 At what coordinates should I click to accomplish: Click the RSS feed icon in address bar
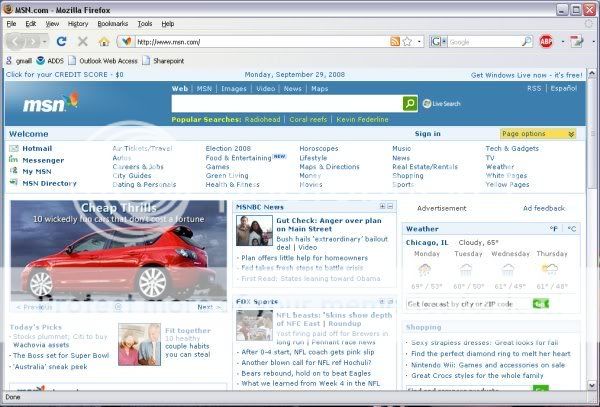tap(395, 42)
